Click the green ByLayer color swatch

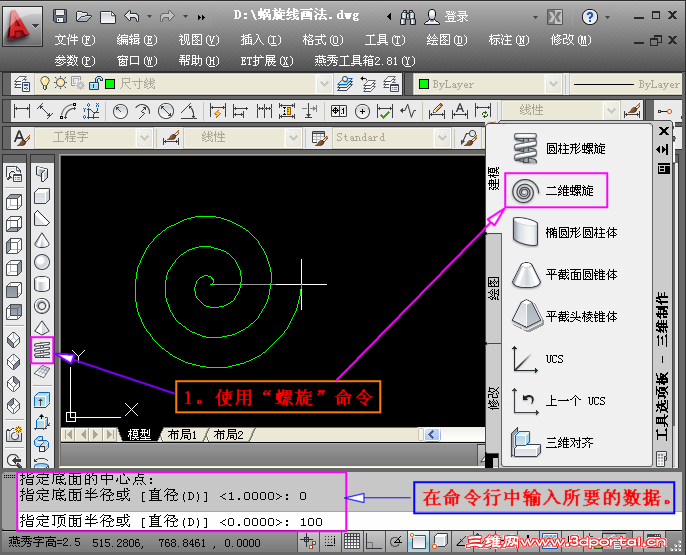pyautogui.click(x=424, y=84)
